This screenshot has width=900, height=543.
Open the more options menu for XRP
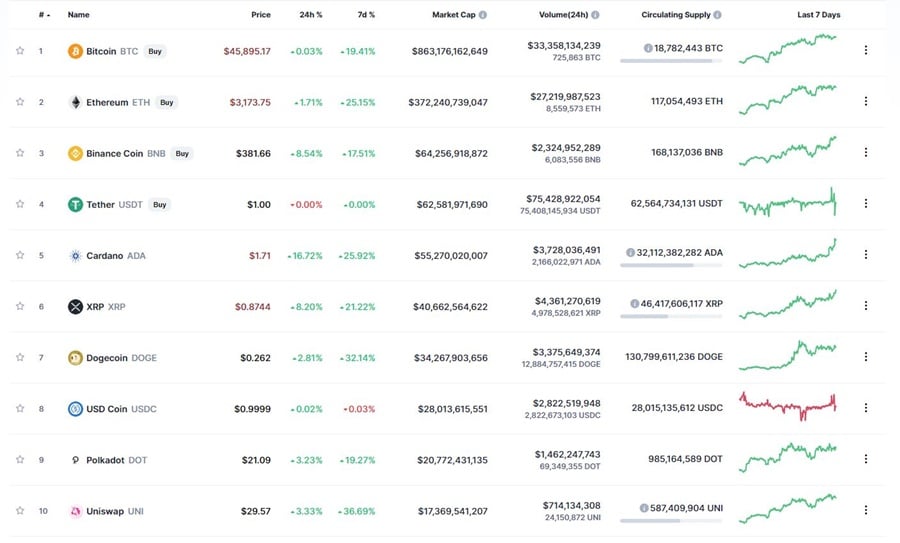pyautogui.click(x=866, y=306)
